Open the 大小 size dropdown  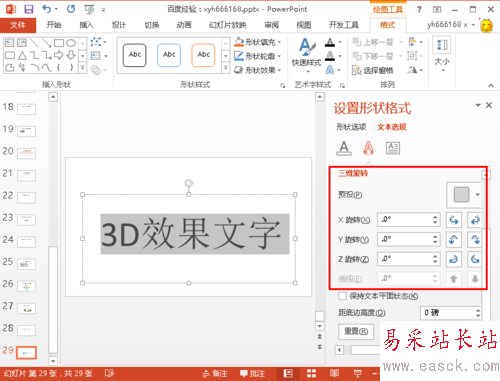coord(442,55)
